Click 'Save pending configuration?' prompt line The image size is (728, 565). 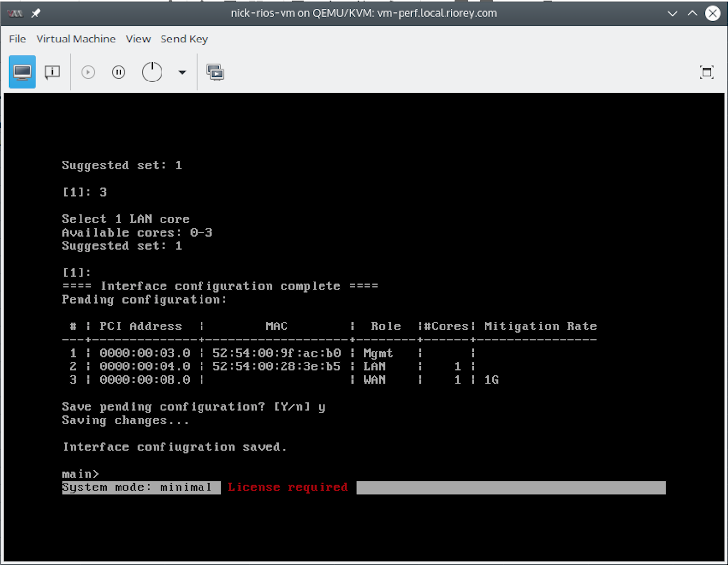[194, 407]
